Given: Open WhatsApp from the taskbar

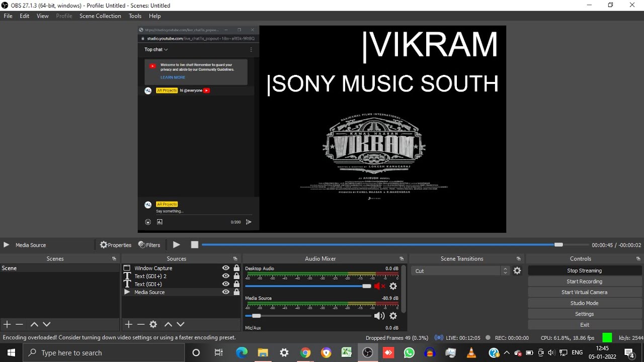Looking at the screenshot, I should pyautogui.click(x=409, y=352).
